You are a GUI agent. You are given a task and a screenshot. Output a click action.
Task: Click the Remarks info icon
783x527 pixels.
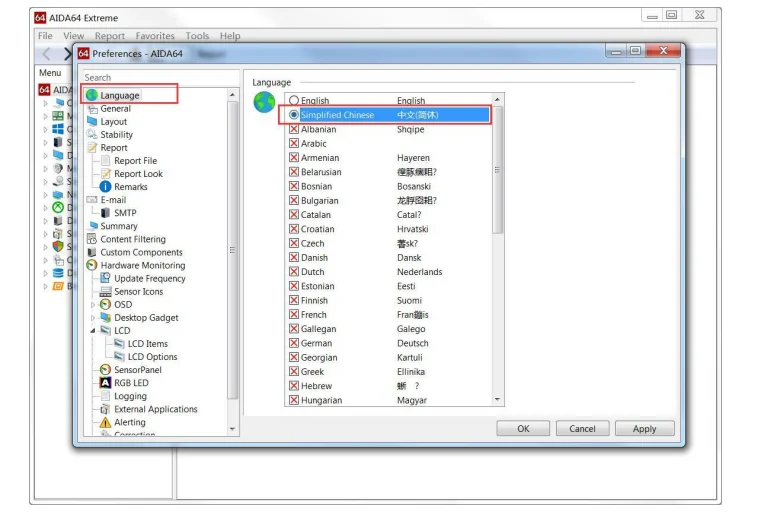[x=105, y=186]
